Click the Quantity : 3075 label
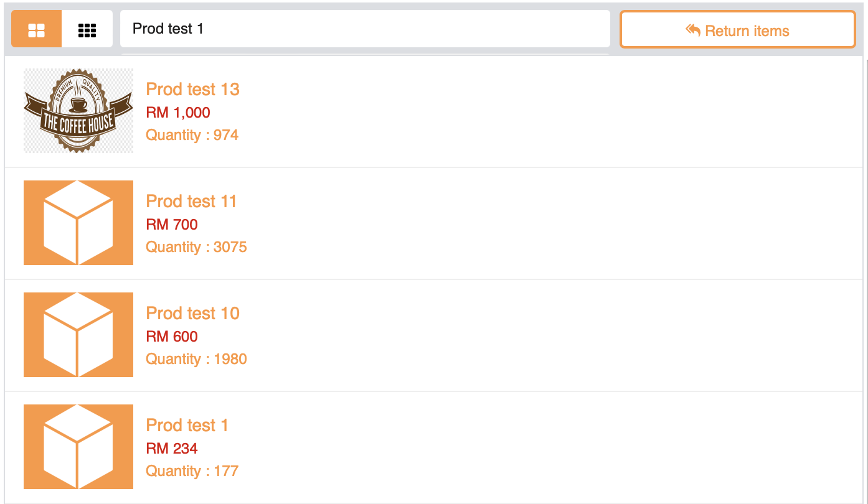 196,247
